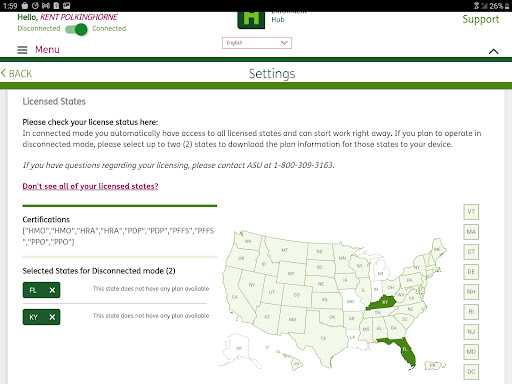Tap the shopping bag status bar icon

[25, 6]
